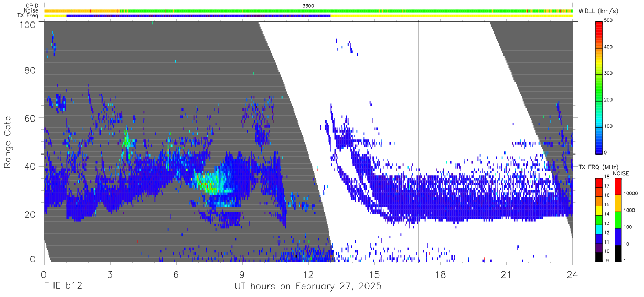Click the UT hours on February 27, 2025 title
The height and width of the screenshot is (297, 644).
click(x=308, y=287)
